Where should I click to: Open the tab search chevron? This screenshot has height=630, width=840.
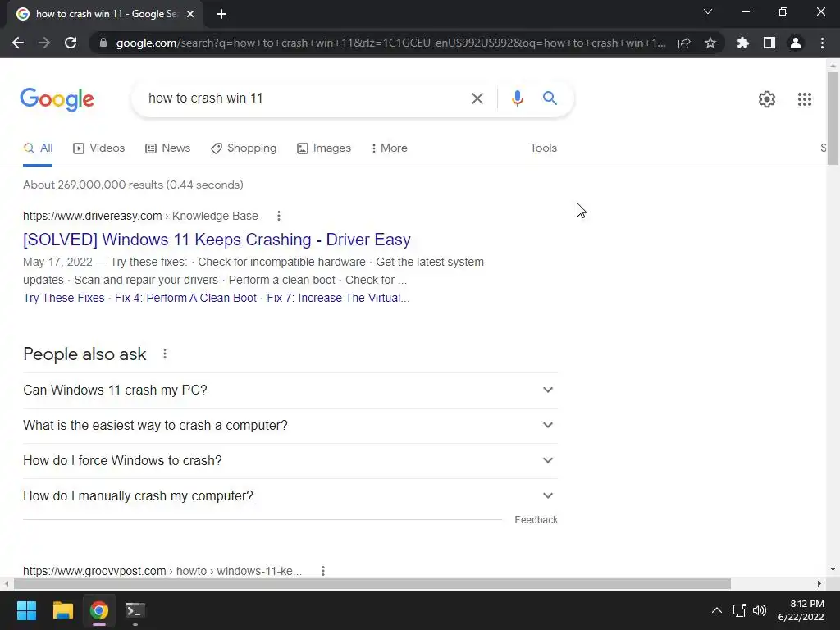708,11
